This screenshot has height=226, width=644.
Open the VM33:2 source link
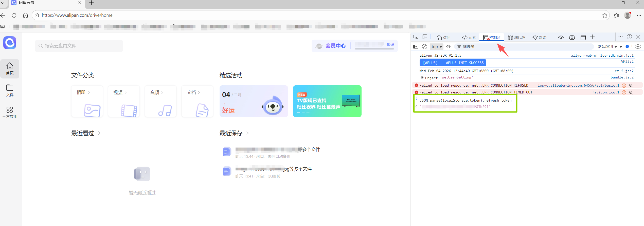point(627,62)
